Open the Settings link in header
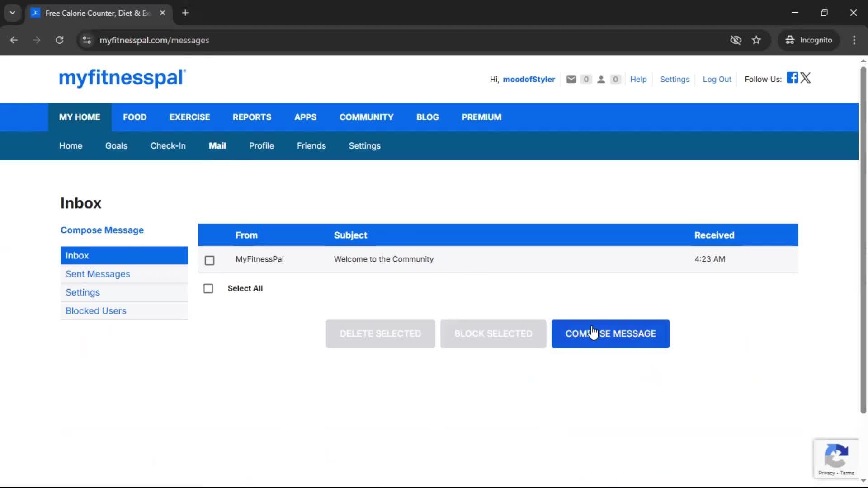Image resolution: width=868 pixels, height=488 pixels. 675,80
